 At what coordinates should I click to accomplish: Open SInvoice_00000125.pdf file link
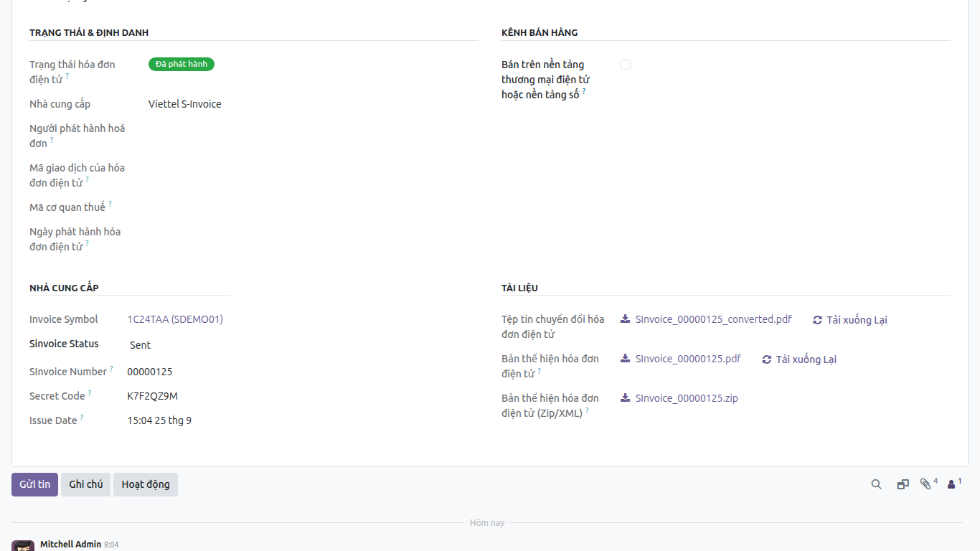click(x=688, y=359)
